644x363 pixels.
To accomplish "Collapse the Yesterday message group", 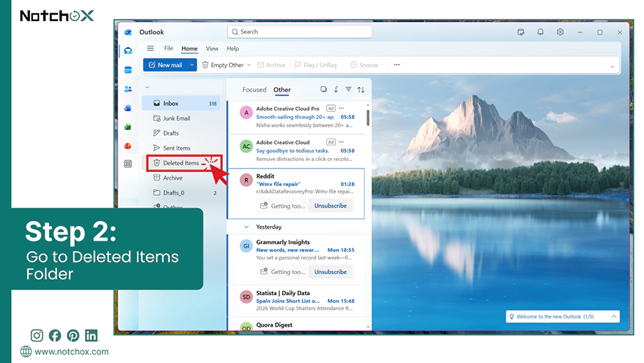I will tap(247, 227).
